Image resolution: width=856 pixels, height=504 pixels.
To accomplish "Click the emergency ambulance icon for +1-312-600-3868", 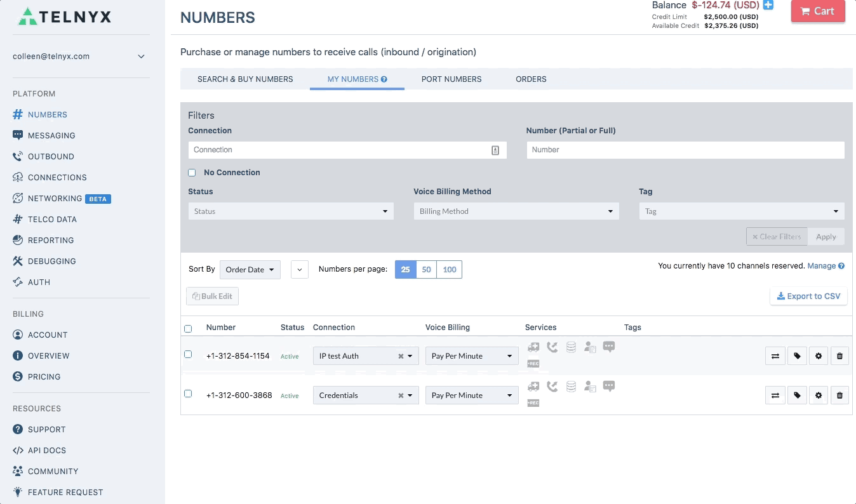I will (x=533, y=387).
